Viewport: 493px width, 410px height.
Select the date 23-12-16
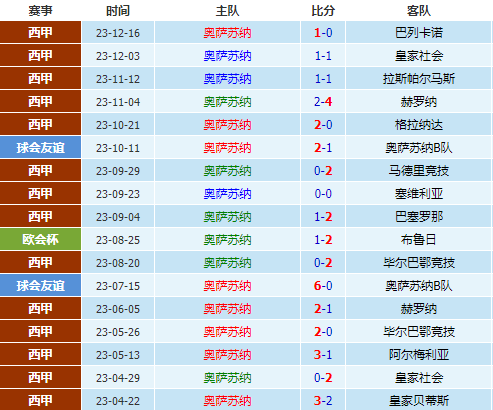point(118,33)
